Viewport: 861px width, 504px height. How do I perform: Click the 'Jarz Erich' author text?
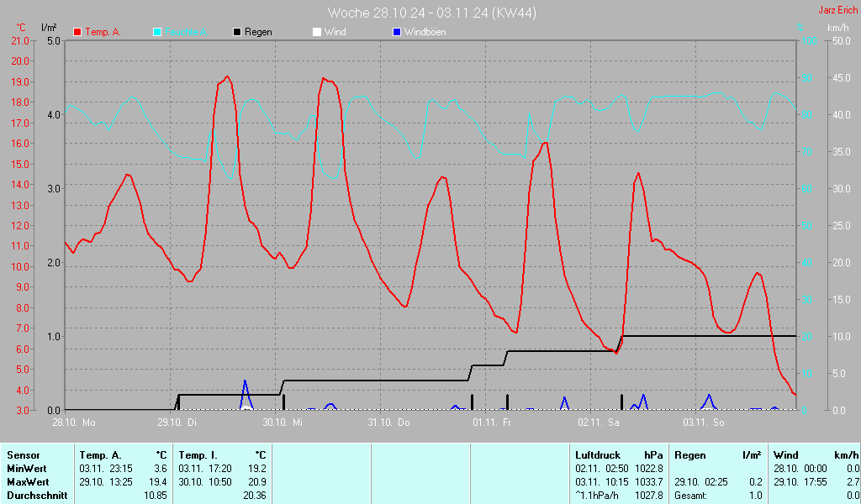(838, 10)
